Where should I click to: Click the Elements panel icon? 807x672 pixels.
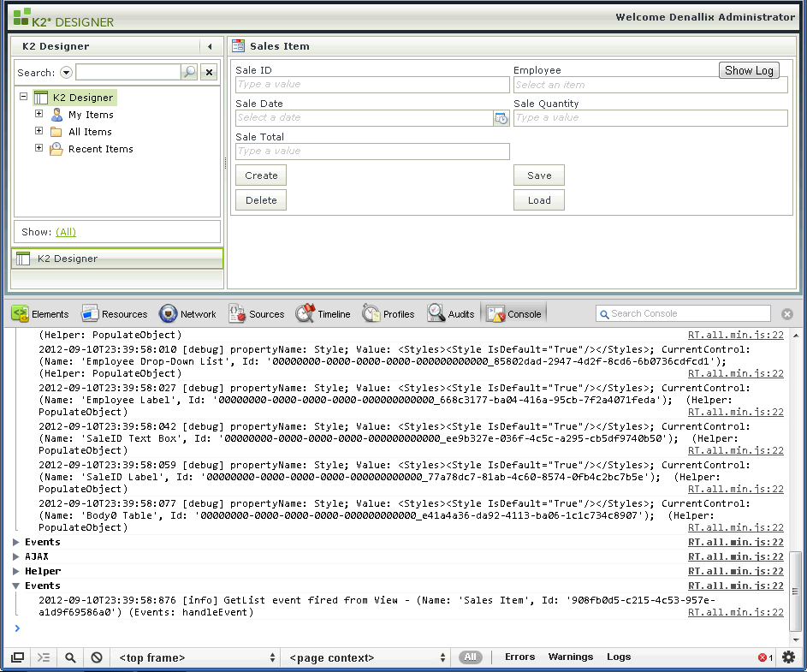pos(20,313)
